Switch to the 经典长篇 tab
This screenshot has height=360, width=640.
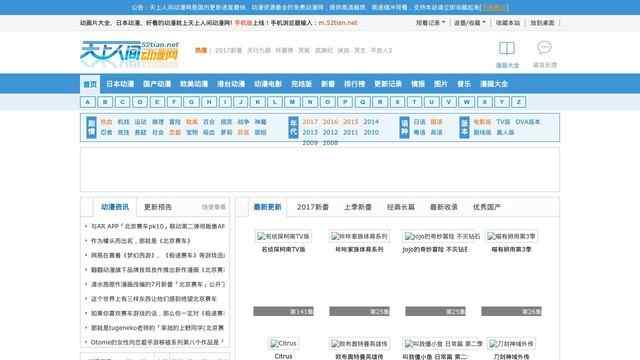pyautogui.click(x=401, y=207)
